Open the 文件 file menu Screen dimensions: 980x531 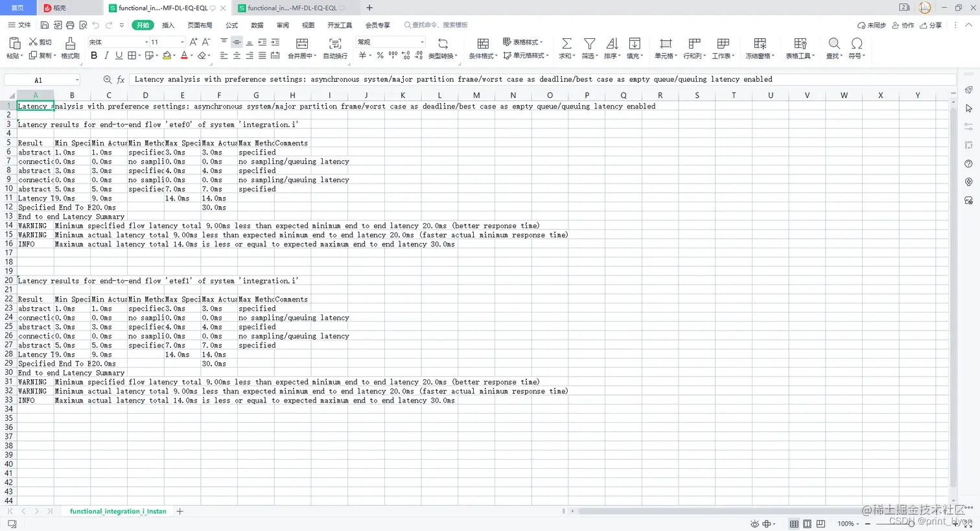point(19,25)
